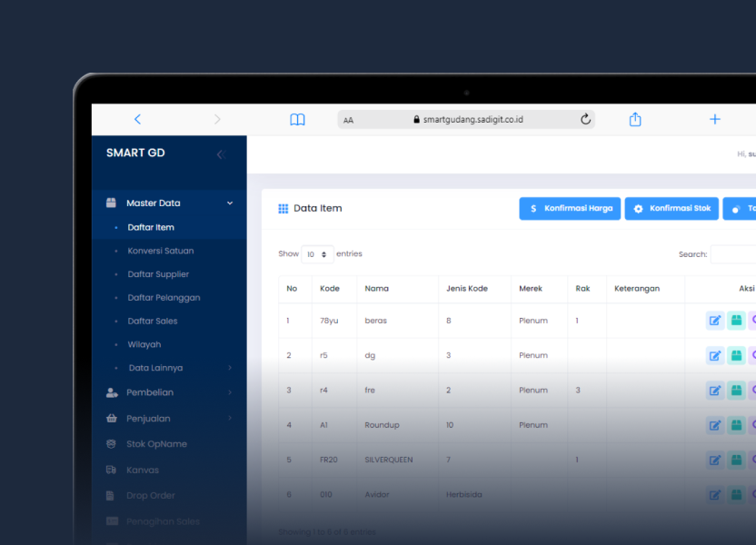Open the entries count dropdown
The height and width of the screenshot is (545, 756).
pos(317,254)
